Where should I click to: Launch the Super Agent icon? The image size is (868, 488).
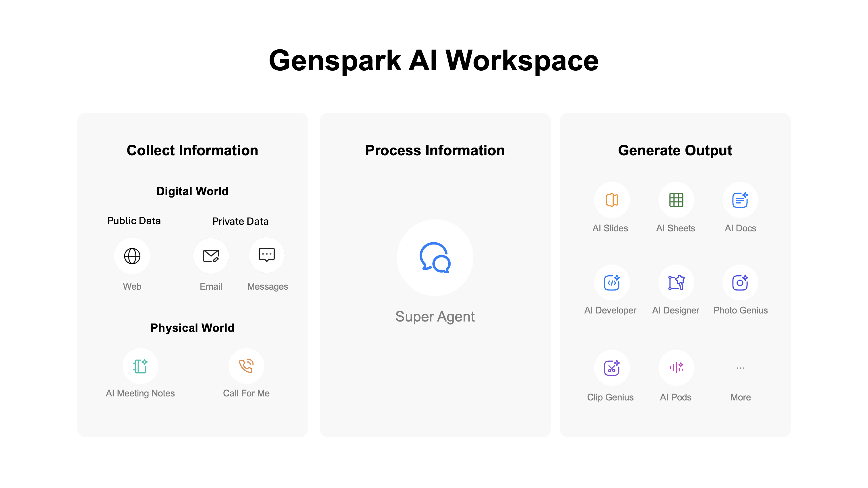coord(435,257)
